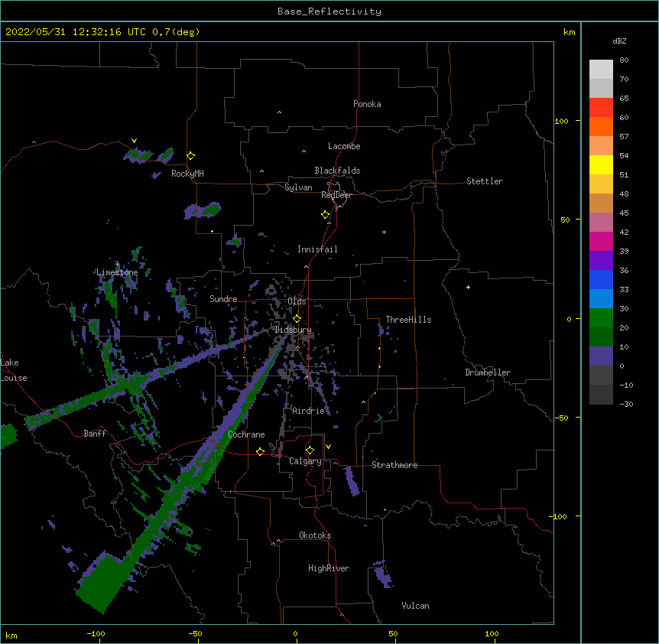
Task: Click the white asterisk marker east of RedDeer
Action: point(384,232)
